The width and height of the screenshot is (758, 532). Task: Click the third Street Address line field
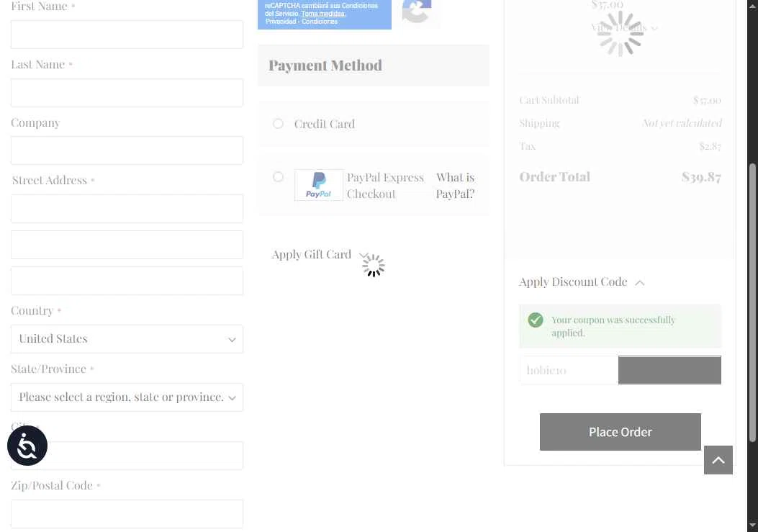pos(127,281)
